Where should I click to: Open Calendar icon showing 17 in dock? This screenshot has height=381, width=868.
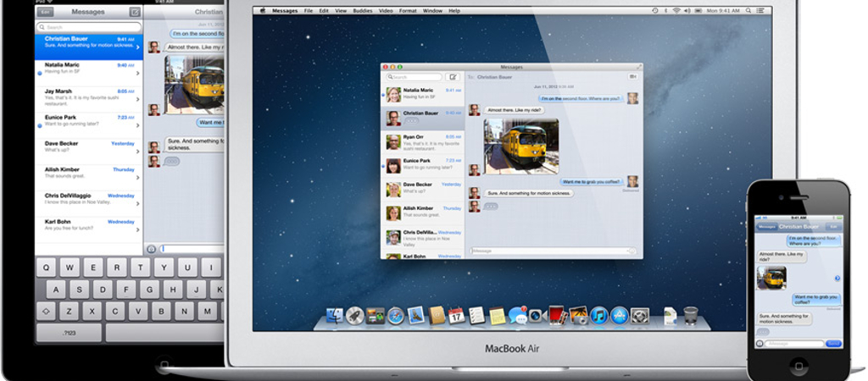coord(456,315)
